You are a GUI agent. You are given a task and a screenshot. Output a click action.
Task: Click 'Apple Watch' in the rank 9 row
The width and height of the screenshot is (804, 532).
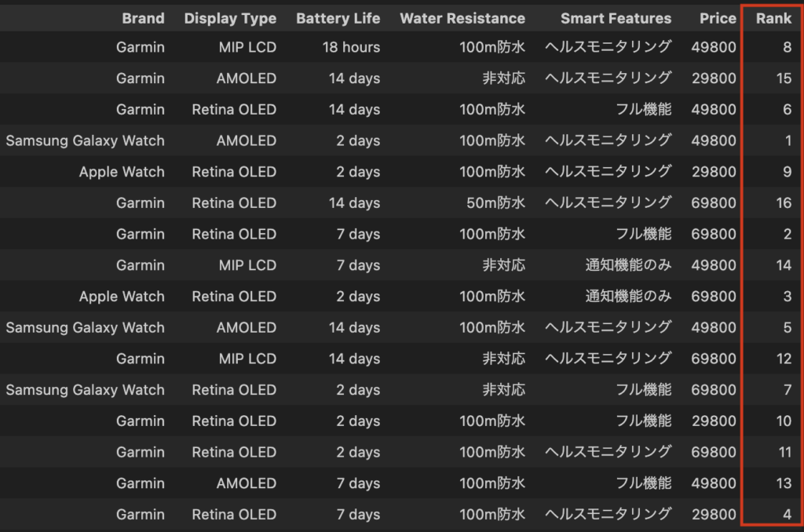tap(122, 172)
